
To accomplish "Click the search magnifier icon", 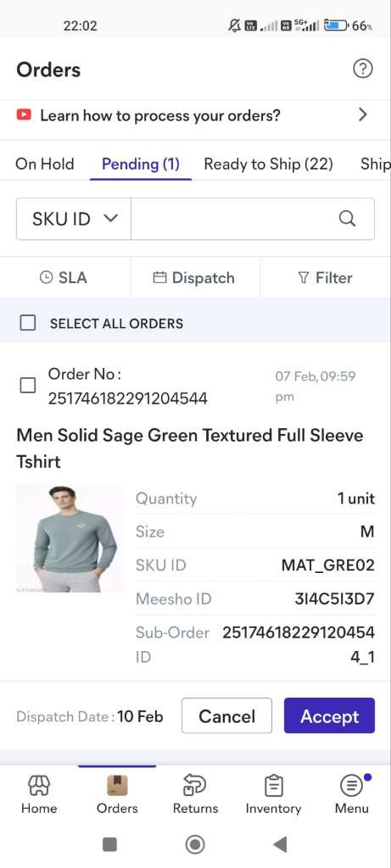I will (347, 219).
